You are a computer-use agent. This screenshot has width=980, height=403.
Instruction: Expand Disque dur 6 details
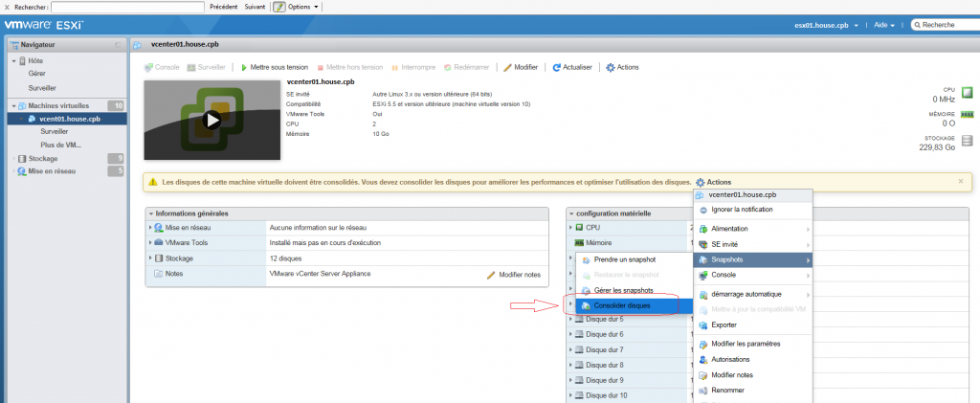coord(571,334)
